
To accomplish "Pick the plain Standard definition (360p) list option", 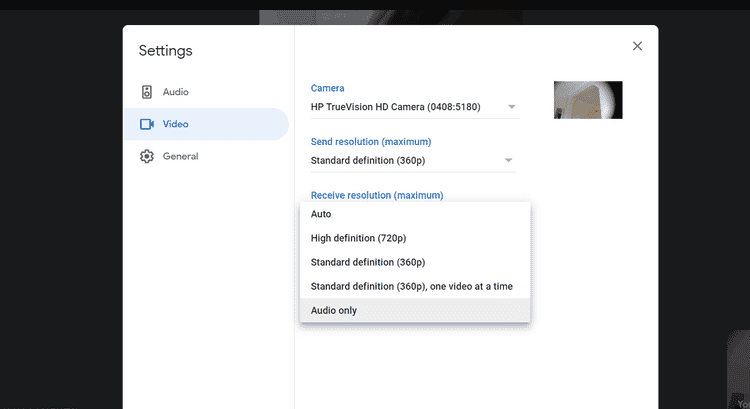I will tap(368, 262).
